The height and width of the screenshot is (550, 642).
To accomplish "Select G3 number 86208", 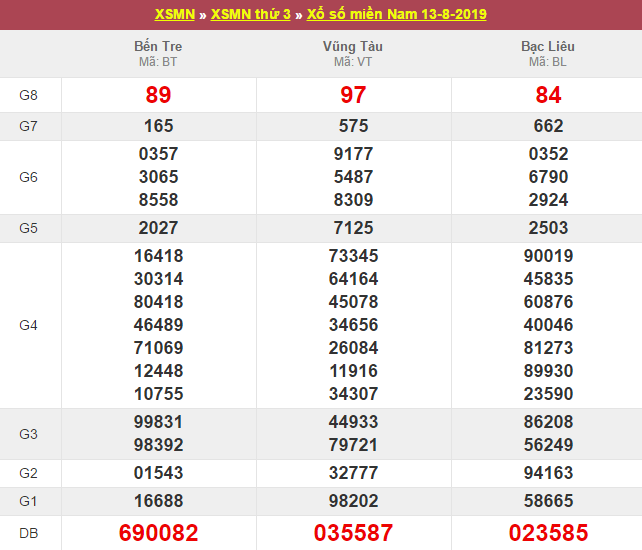I will pos(548,422).
